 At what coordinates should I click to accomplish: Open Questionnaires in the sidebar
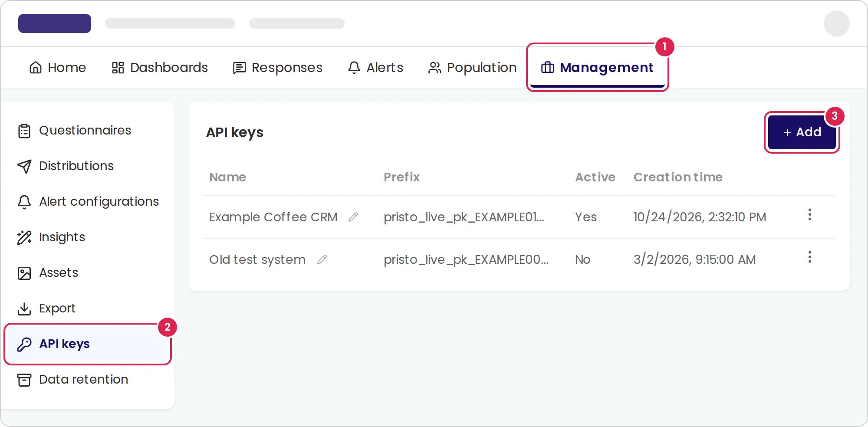coord(88,131)
